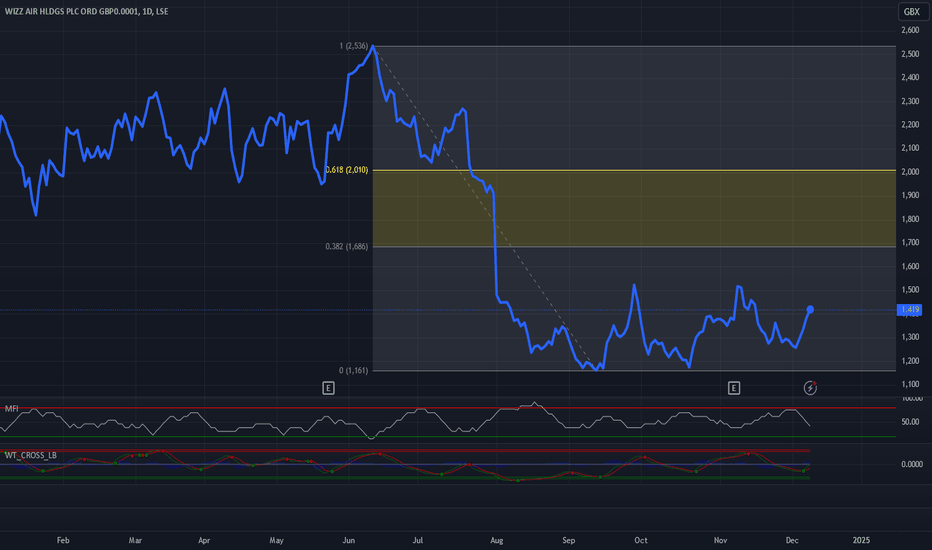
Task: Click the WIZZ AIR HLDGS chart title
Action: (x=86, y=11)
